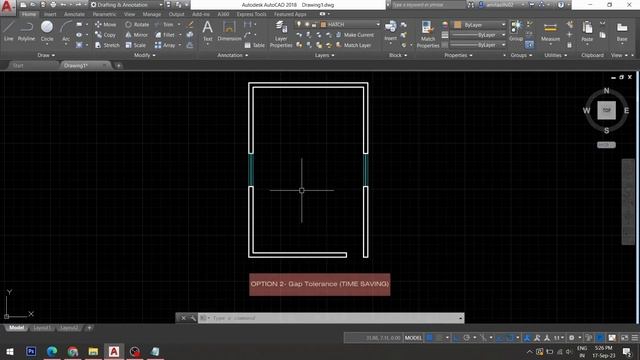640x360 pixels.
Task: Activate the Copy tool
Action: tap(105, 35)
